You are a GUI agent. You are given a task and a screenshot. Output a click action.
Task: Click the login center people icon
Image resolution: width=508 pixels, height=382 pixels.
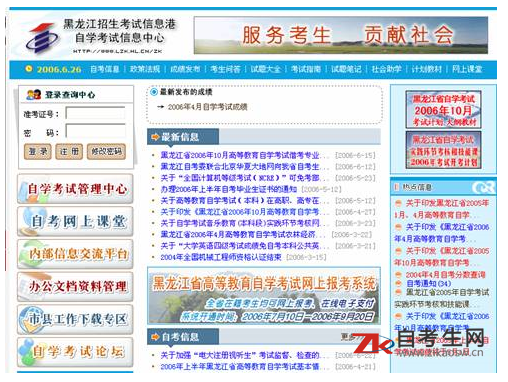click(x=34, y=95)
